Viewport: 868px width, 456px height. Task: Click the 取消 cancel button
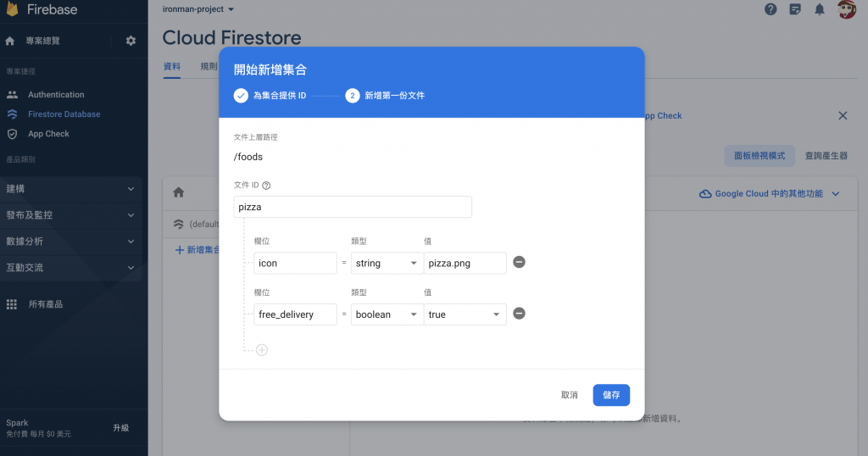(x=569, y=395)
